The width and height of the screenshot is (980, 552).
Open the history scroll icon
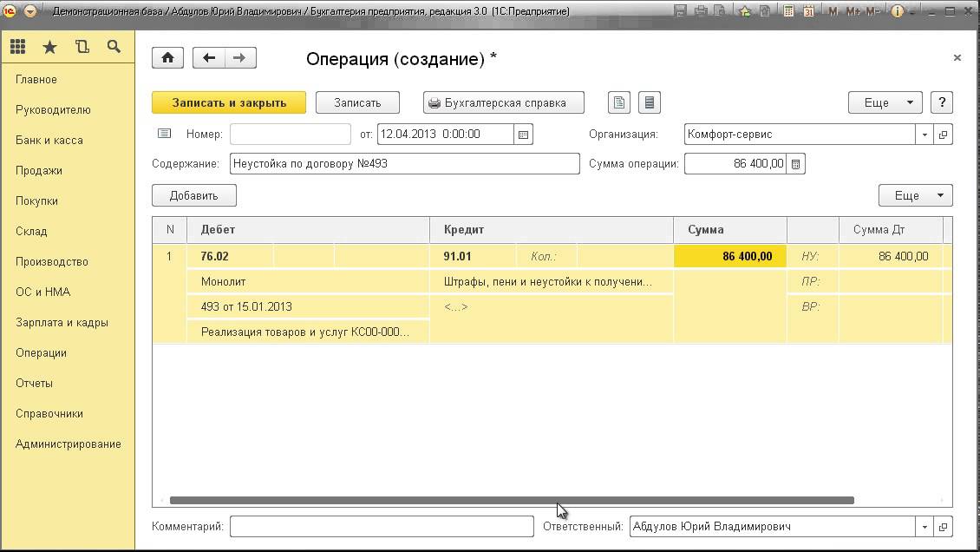coord(82,47)
